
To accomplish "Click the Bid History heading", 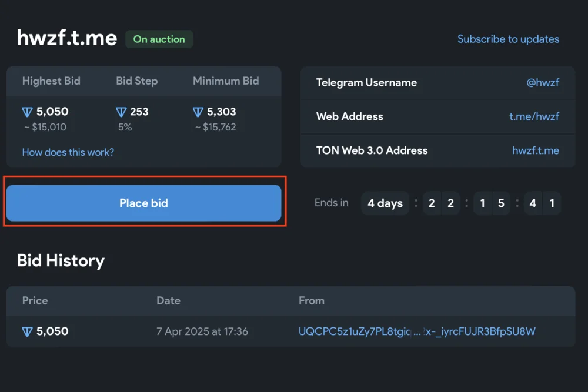I will [61, 260].
